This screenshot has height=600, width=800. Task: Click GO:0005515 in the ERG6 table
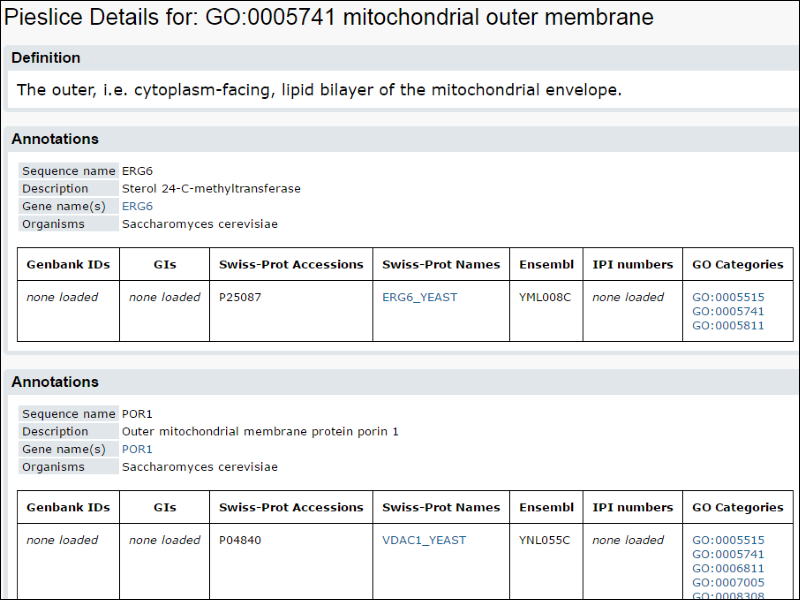coord(728,297)
